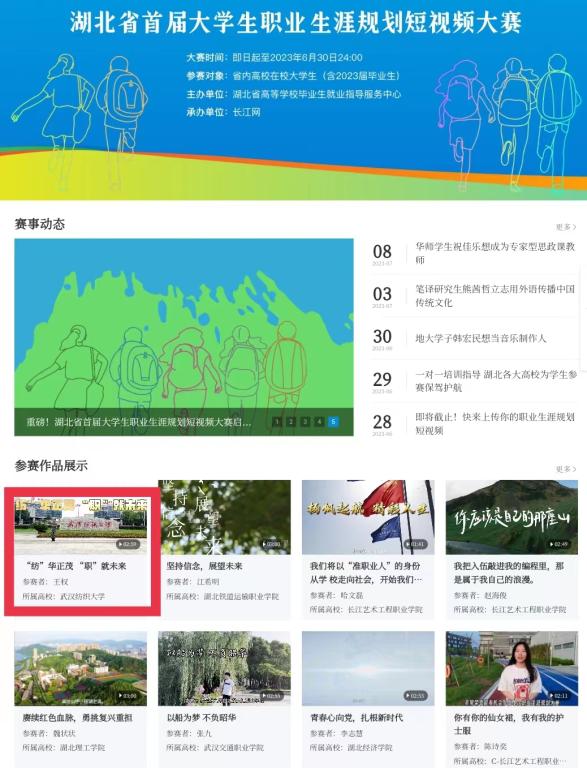587x768 pixels.
Task: Read the 地大学子韩宏民 news entry
Action: click(x=480, y=338)
